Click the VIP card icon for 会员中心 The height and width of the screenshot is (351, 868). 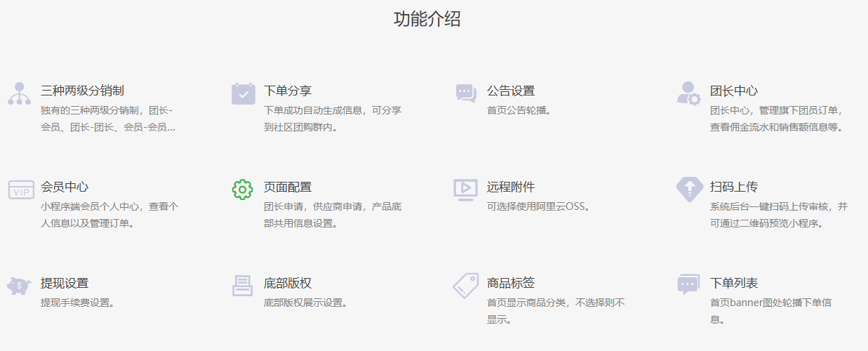coord(20,190)
